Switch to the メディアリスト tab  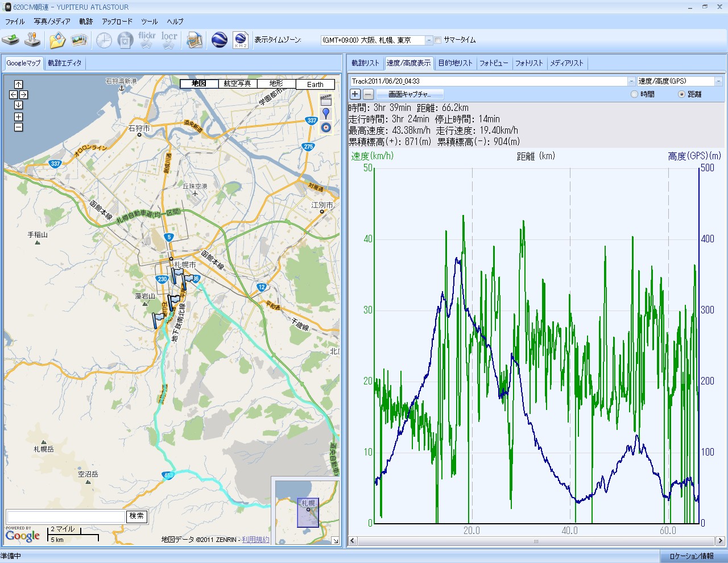pos(566,63)
